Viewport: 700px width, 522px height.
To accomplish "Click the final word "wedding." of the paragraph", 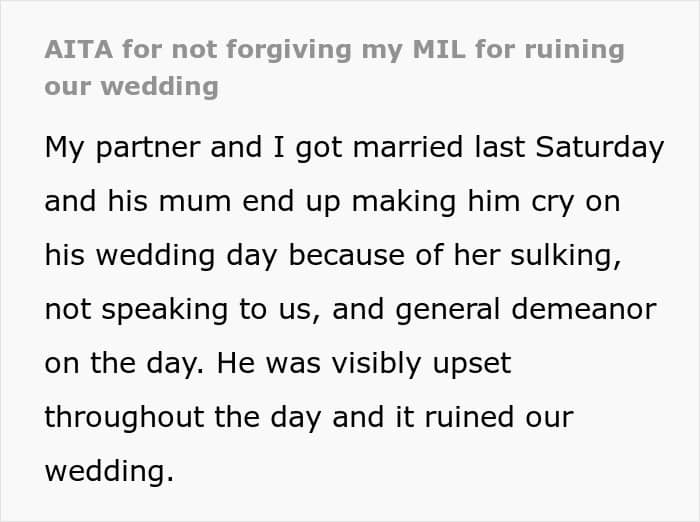I will 109,472.
